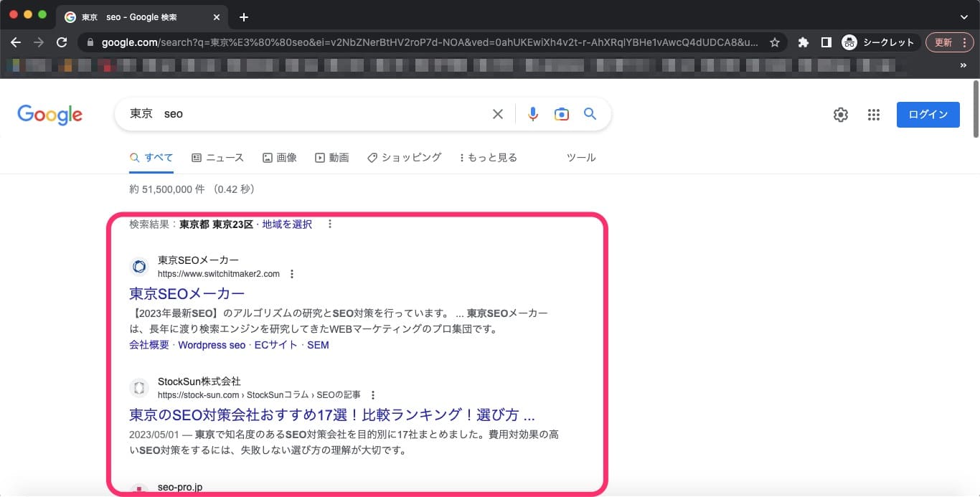Switch to ショッピング tab

tap(405, 158)
